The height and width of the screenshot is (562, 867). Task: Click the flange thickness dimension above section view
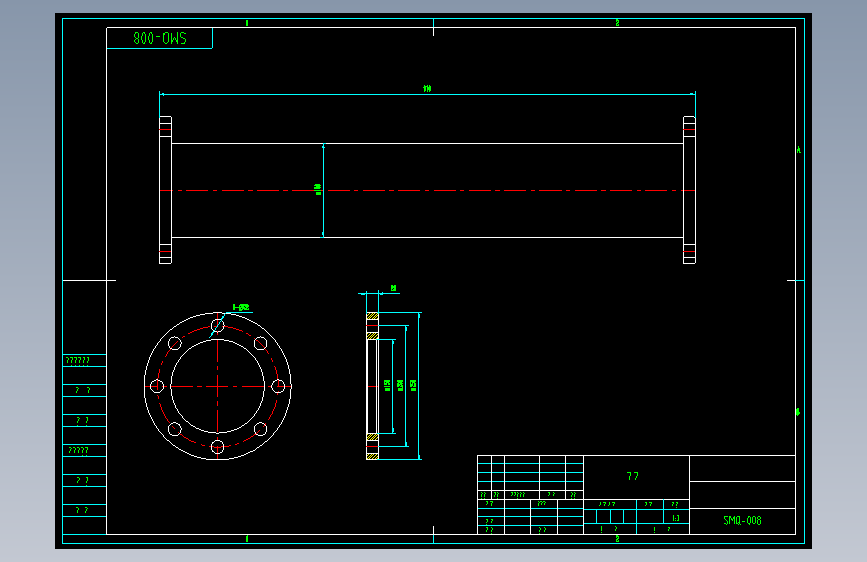tap(394, 288)
